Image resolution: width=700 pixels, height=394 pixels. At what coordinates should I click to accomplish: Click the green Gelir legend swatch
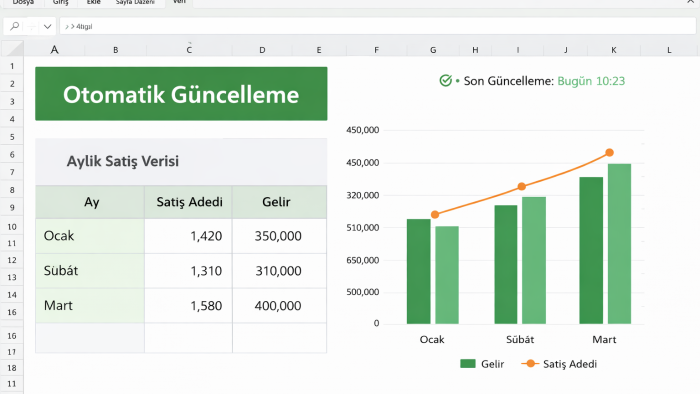click(x=467, y=364)
